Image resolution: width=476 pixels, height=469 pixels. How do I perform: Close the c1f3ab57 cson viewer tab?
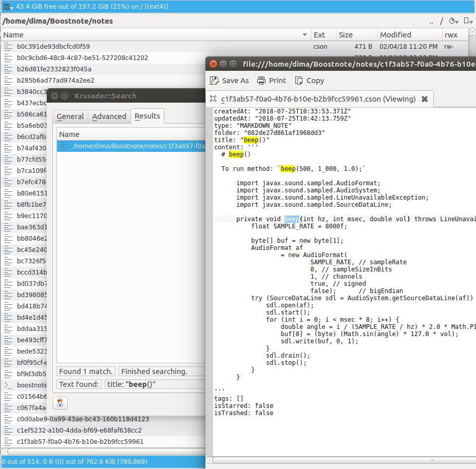pyautogui.click(x=424, y=99)
